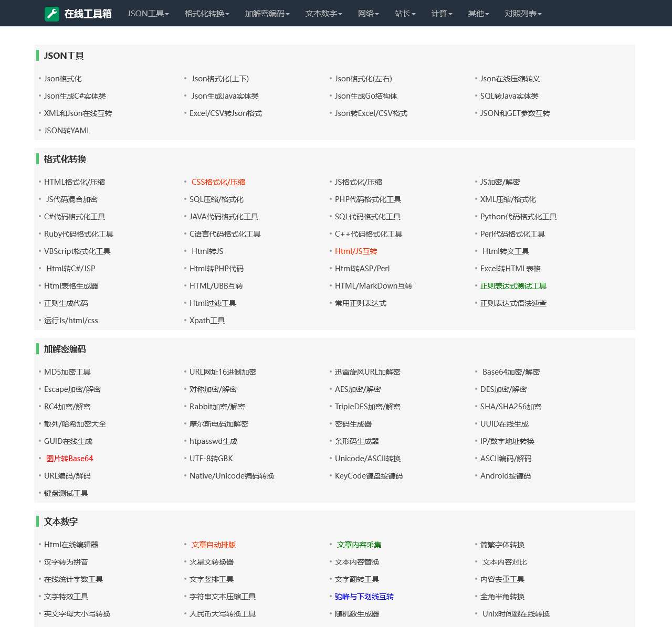
Task: Click the MD5加密工具 link
Action: point(67,372)
